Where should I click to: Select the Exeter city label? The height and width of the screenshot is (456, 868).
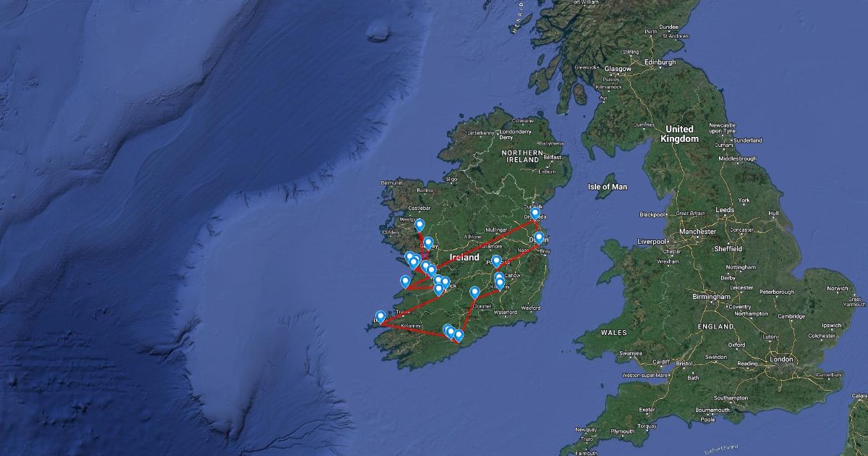[x=646, y=410]
